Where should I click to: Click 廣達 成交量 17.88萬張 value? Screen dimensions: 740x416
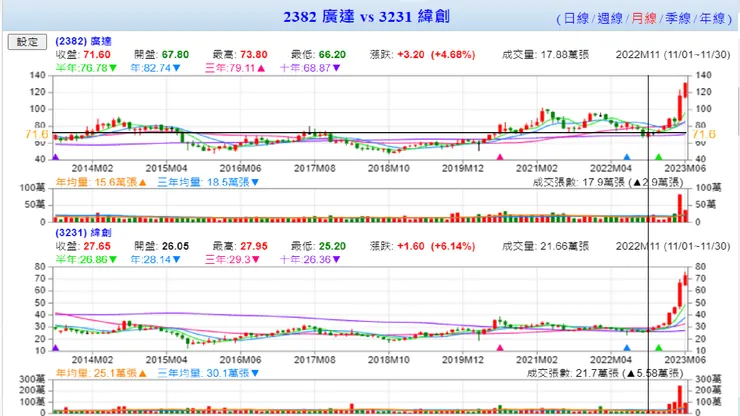point(564,55)
